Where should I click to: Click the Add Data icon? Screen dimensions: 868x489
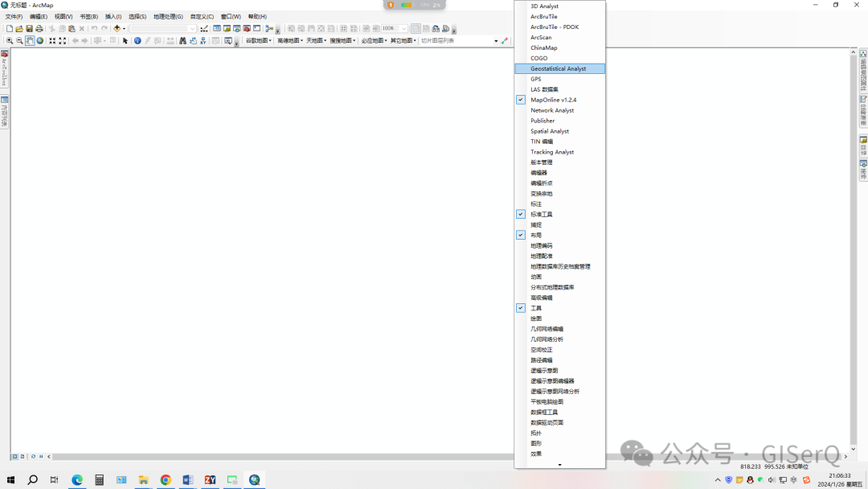coord(117,27)
